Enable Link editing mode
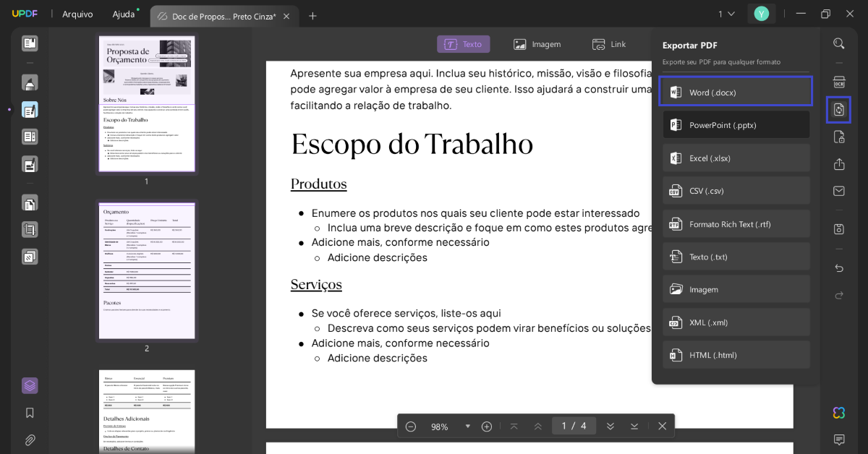The height and width of the screenshot is (454, 868). 609,44
